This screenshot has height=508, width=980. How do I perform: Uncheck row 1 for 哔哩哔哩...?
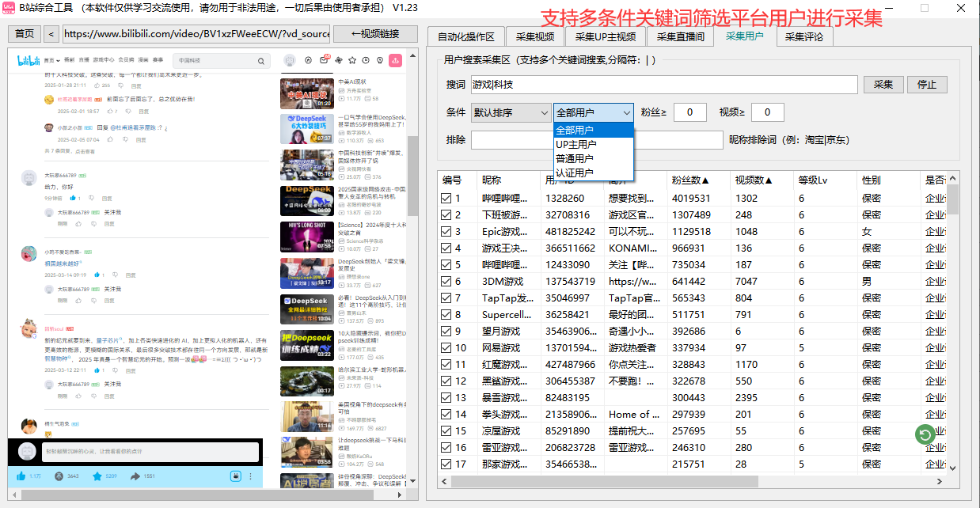(x=444, y=197)
